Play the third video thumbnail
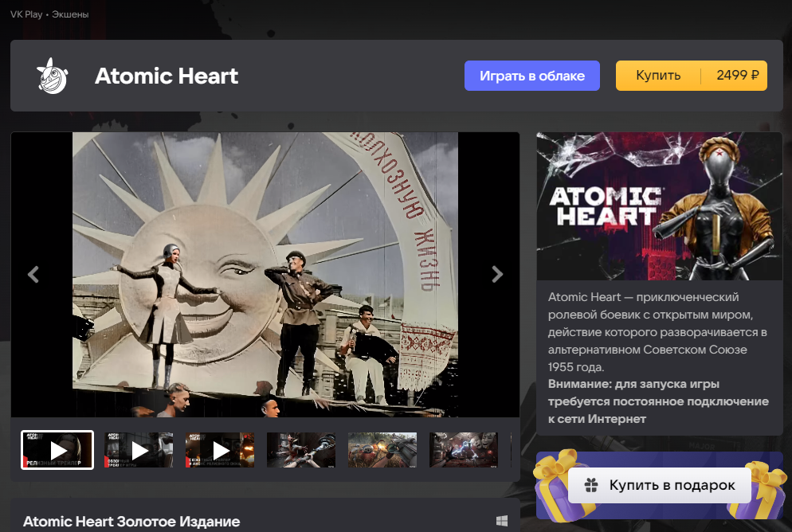Viewport: 792px width, 532px height. [x=220, y=450]
